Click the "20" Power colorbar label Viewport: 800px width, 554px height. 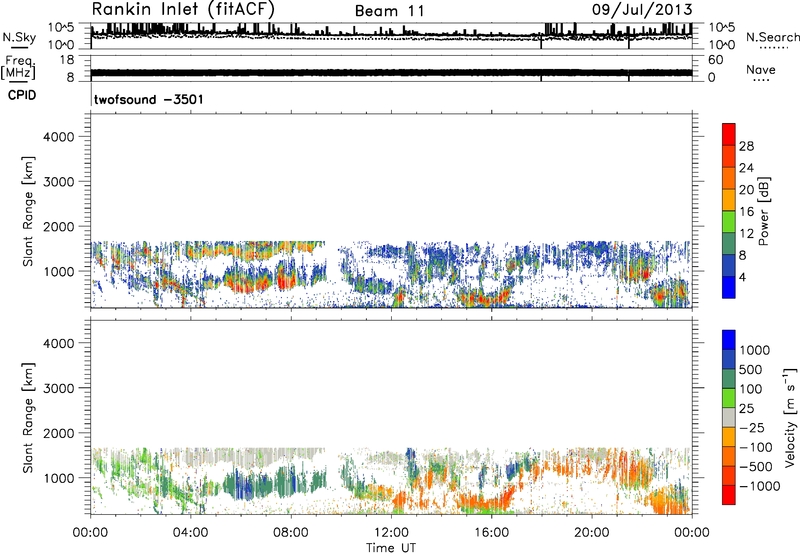pyautogui.click(x=746, y=190)
